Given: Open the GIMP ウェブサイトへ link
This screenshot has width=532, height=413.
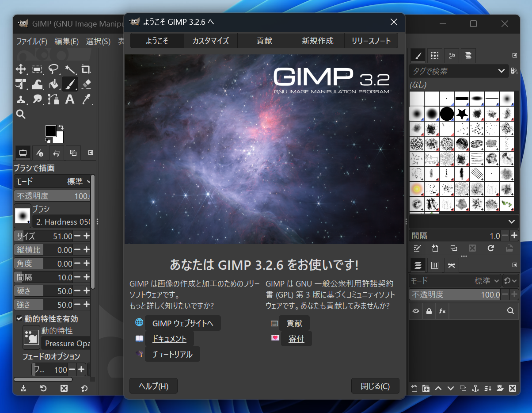Looking at the screenshot, I should pyautogui.click(x=183, y=323).
